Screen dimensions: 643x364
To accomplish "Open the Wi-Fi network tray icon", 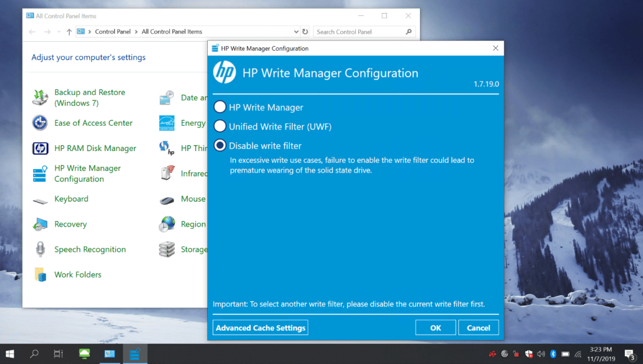I will tap(578, 354).
